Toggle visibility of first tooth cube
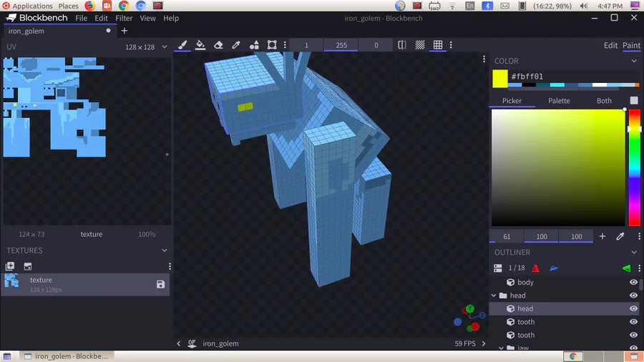 (633, 322)
